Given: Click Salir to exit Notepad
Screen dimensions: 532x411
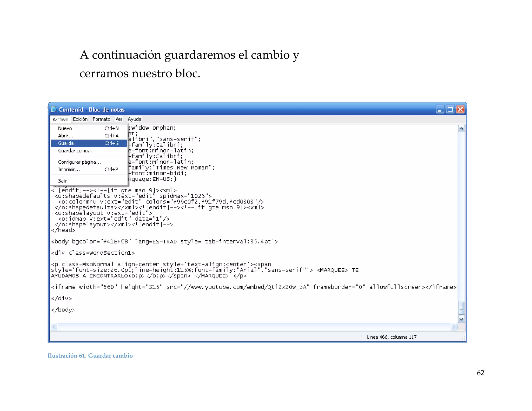Looking at the screenshot, I should tap(62, 181).
